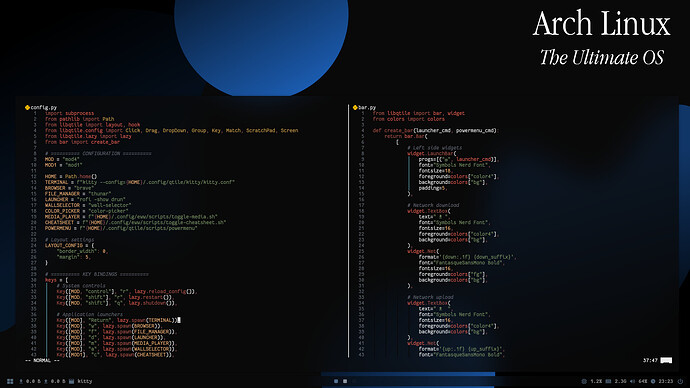Click the "border_width": 0 line

(82, 251)
